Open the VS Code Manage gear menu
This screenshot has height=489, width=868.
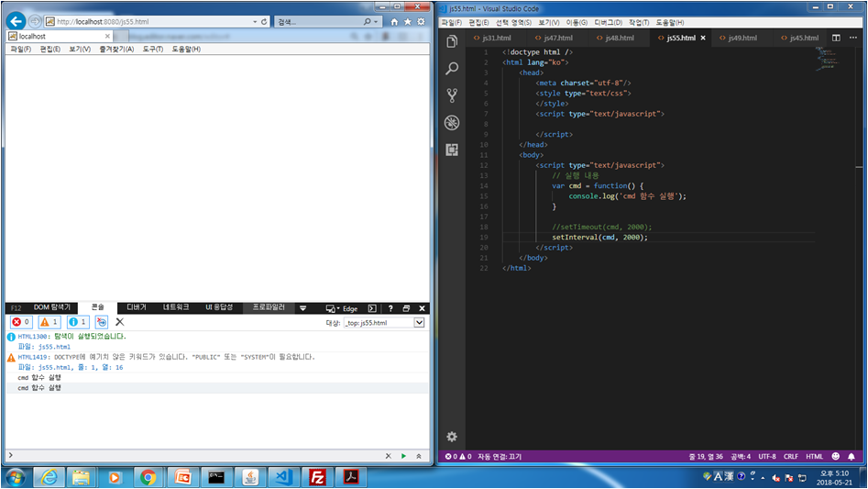(x=452, y=437)
